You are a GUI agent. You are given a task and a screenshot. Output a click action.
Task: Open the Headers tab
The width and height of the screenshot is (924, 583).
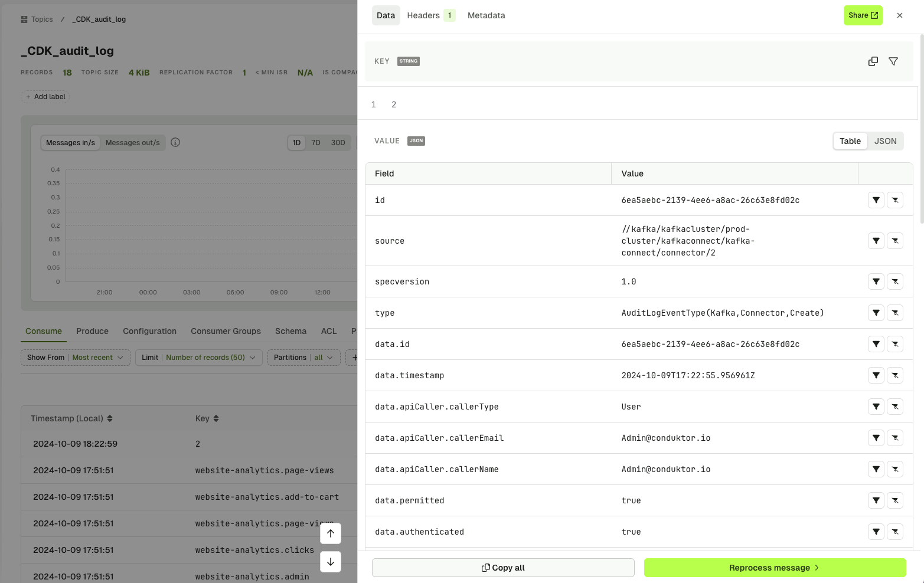[431, 15]
